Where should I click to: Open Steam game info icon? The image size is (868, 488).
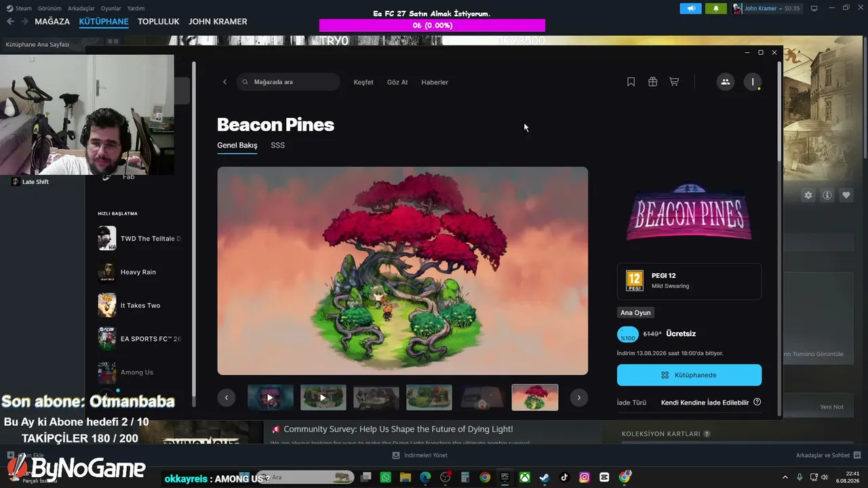827,195
